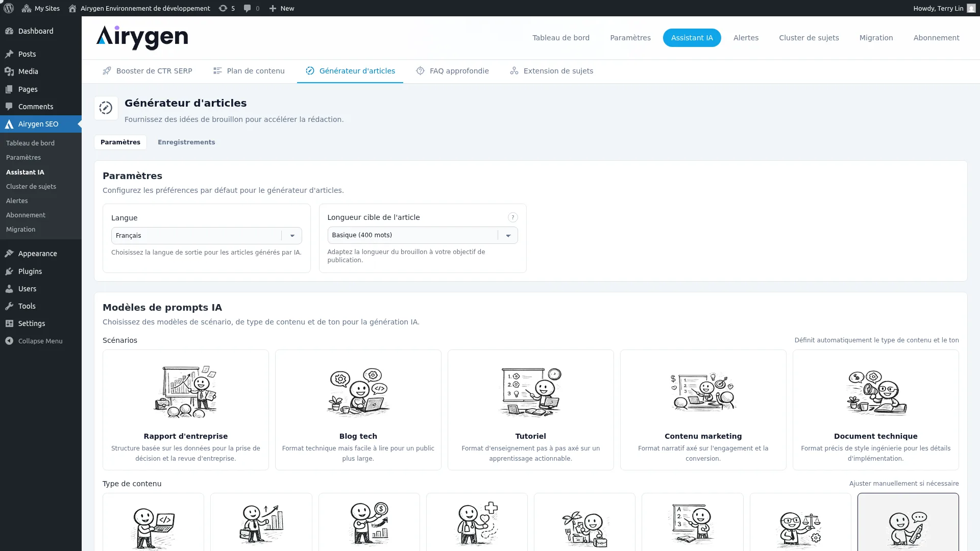Select the Paramètres sub-tab

coord(120,142)
